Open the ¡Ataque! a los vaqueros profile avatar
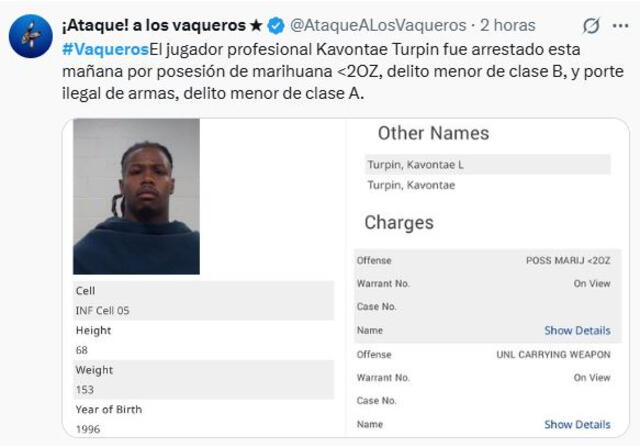 tap(30, 36)
